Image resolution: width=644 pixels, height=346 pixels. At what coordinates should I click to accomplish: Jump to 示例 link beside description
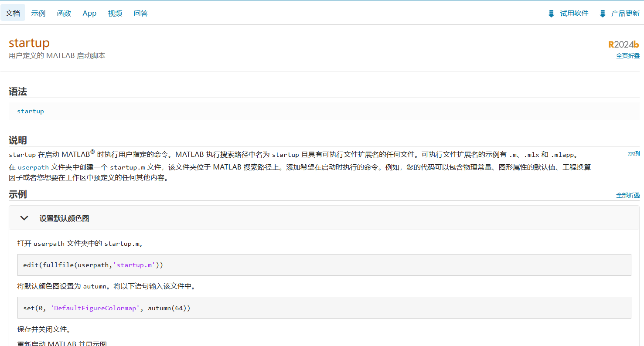[x=634, y=153]
